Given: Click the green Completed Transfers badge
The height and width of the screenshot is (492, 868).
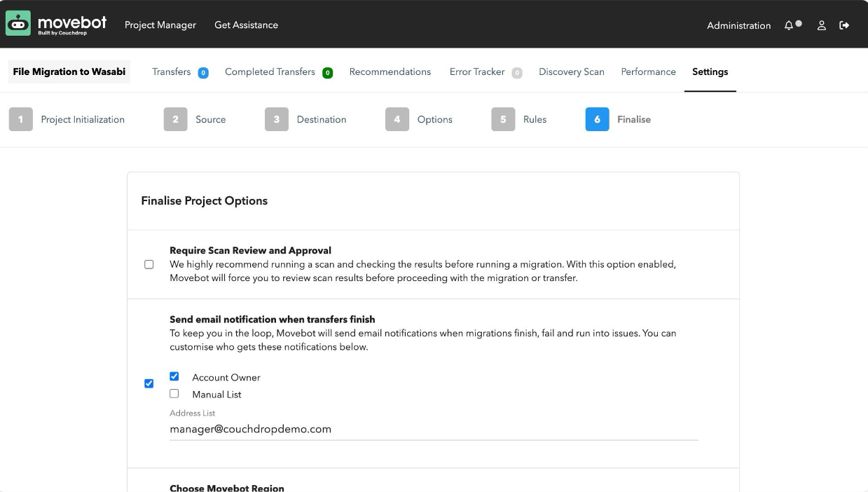Looking at the screenshot, I should (327, 72).
